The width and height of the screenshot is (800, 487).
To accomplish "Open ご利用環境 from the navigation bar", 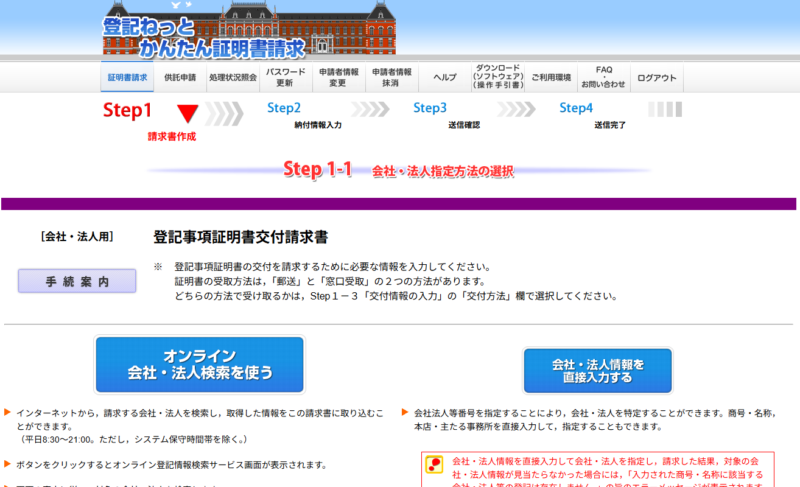I will pos(551,78).
